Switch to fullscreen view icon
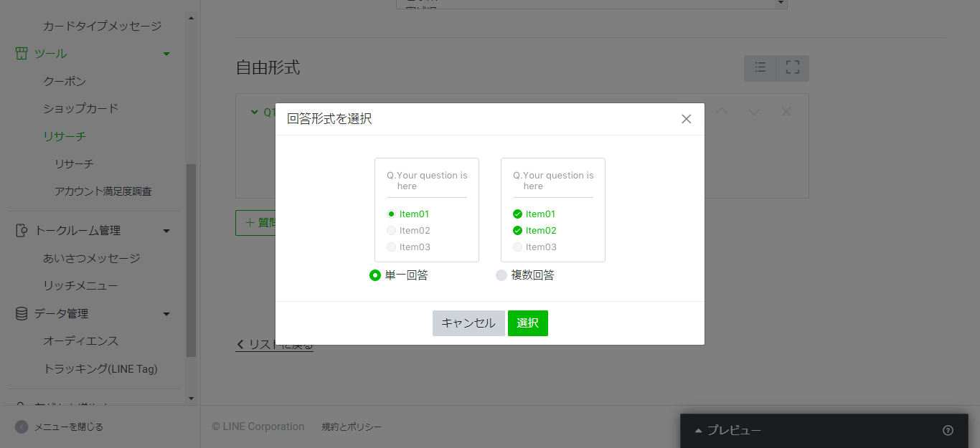980x448 pixels. (x=793, y=68)
